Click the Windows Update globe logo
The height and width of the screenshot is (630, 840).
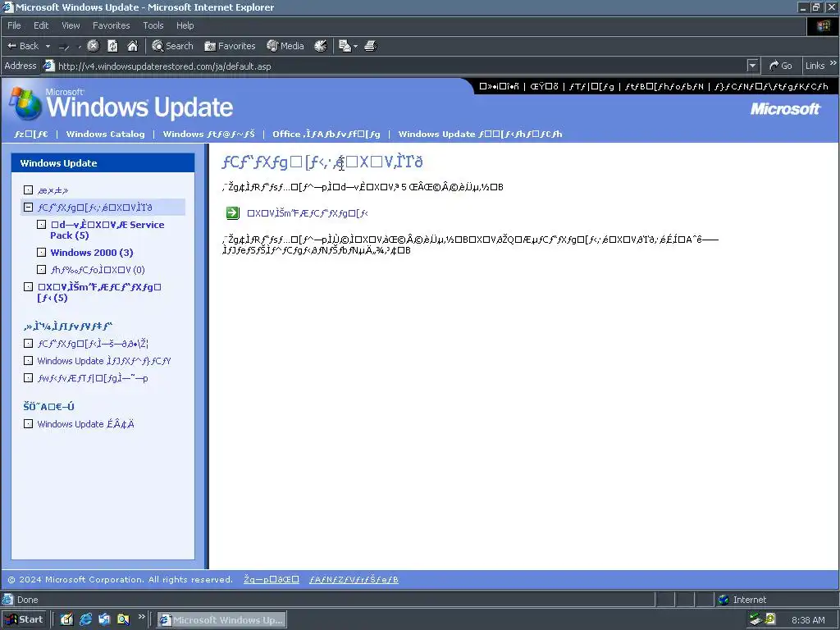coord(25,104)
